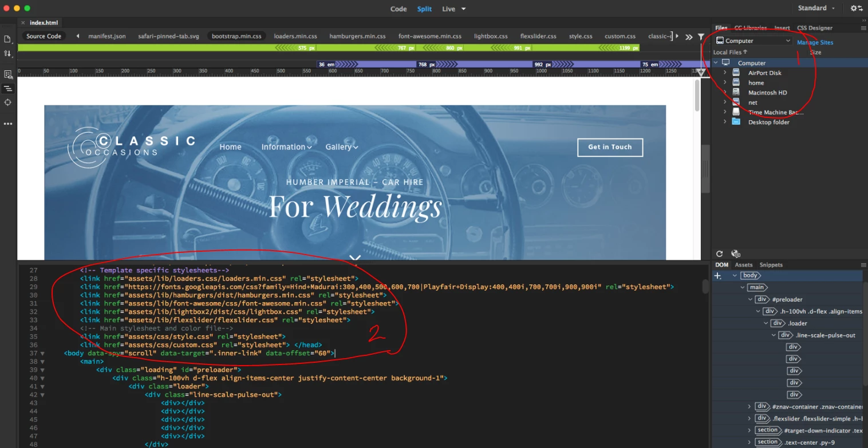The image size is (868, 448).
Task: Click the Home nav link in preview
Action: 230,147
